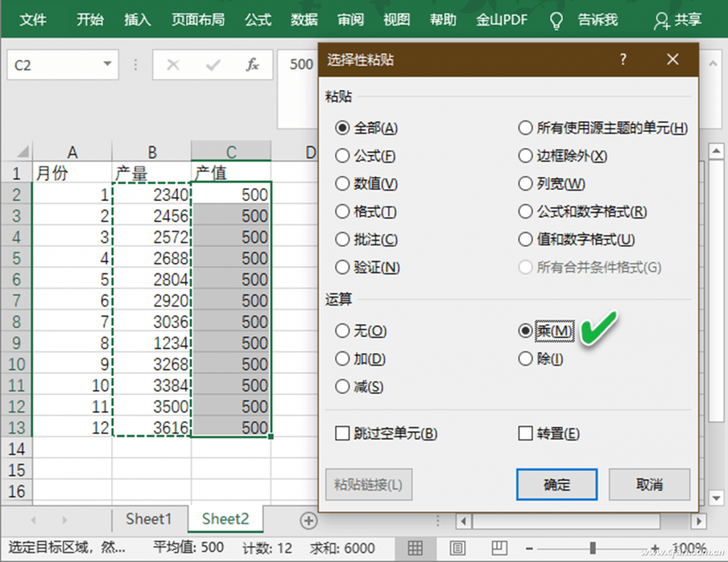Click the horizontal scrollbar right arrow

coord(699,521)
